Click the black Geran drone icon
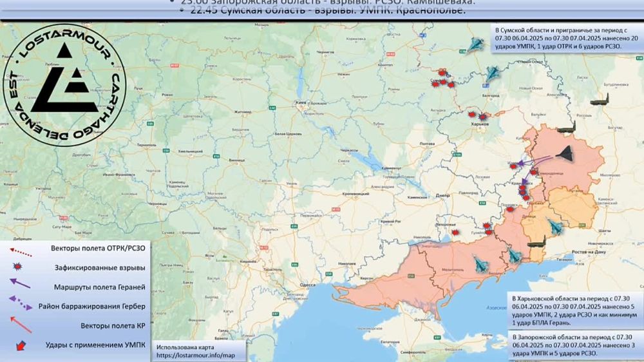The image size is (644, 362). click(565, 153)
